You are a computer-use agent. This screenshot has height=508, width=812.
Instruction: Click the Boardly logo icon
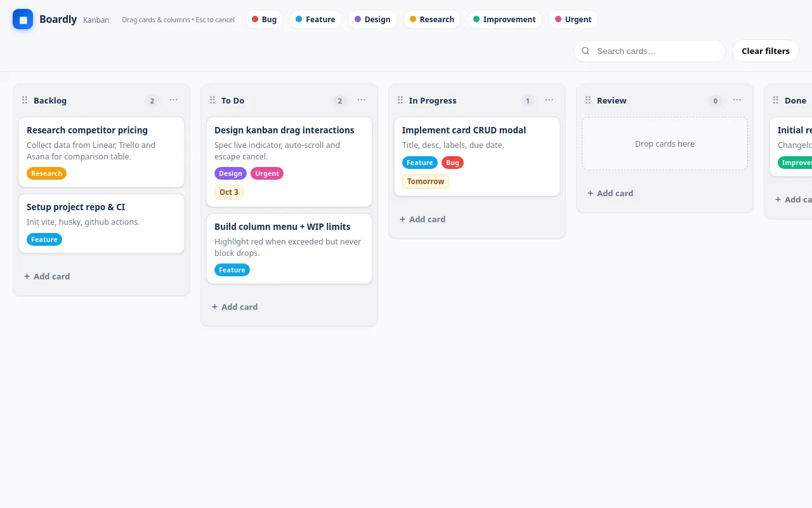[23, 19]
